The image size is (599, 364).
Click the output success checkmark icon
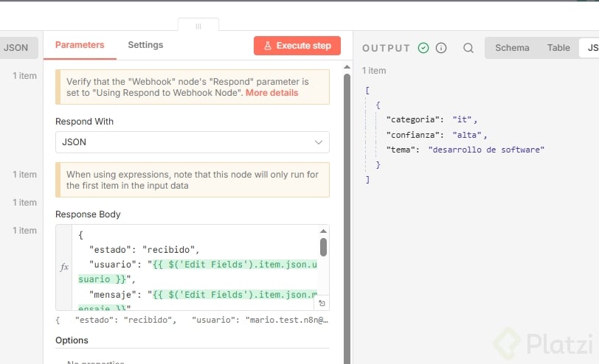click(423, 48)
